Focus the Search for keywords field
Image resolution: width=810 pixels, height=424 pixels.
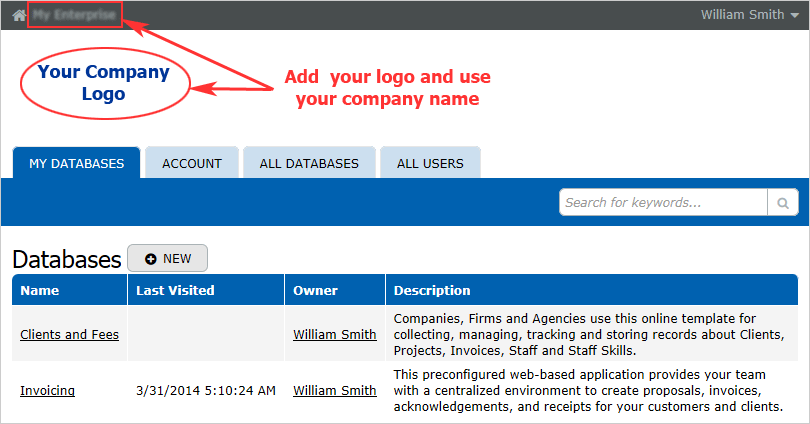(x=663, y=202)
